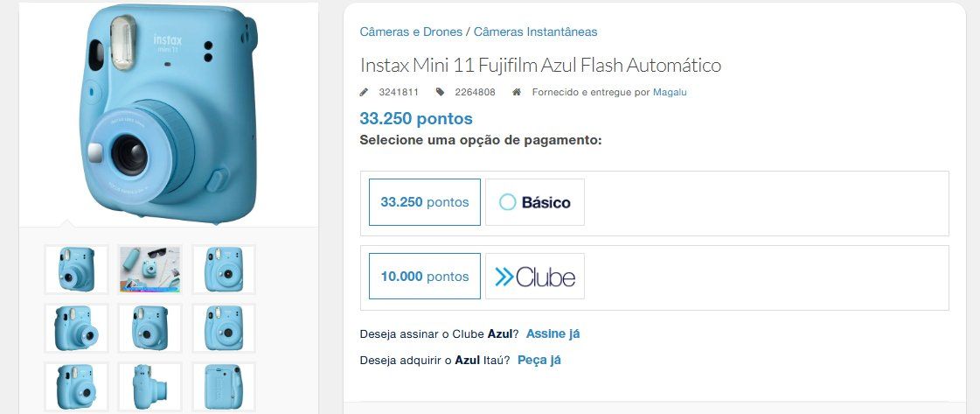
Task: Open the Câmeras Instantâneas breadcrumb
Action: [x=536, y=32]
